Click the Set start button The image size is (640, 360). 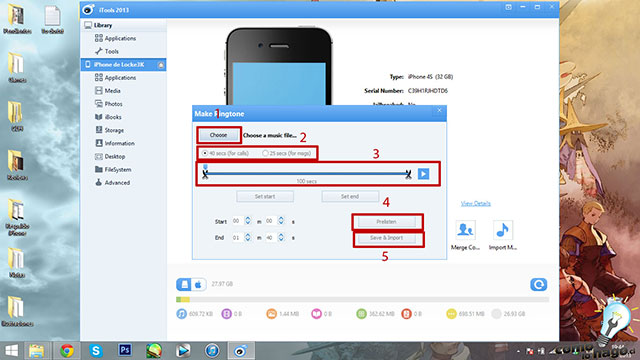click(x=265, y=196)
